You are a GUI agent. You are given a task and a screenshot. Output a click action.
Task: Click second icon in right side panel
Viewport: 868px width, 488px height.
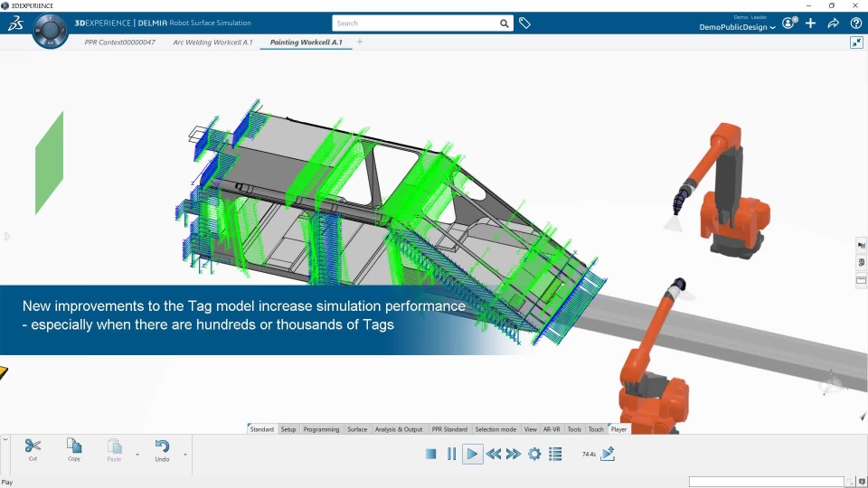(x=862, y=263)
